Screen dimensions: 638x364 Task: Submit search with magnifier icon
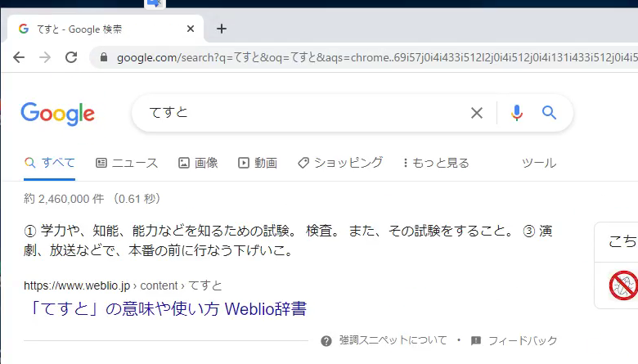point(549,113)
